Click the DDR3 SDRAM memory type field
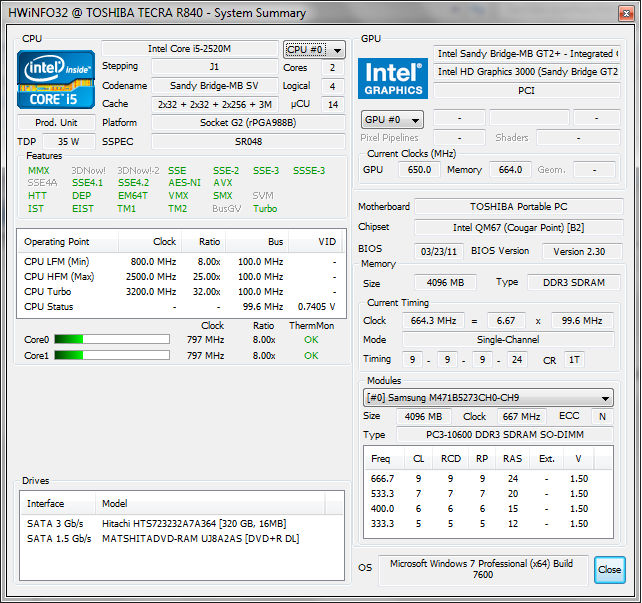Screen dimensions: 642x603 pos(574,282)
